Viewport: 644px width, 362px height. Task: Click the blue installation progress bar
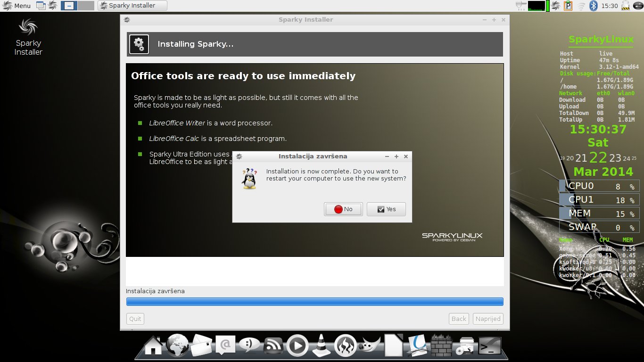coord(314,302)
